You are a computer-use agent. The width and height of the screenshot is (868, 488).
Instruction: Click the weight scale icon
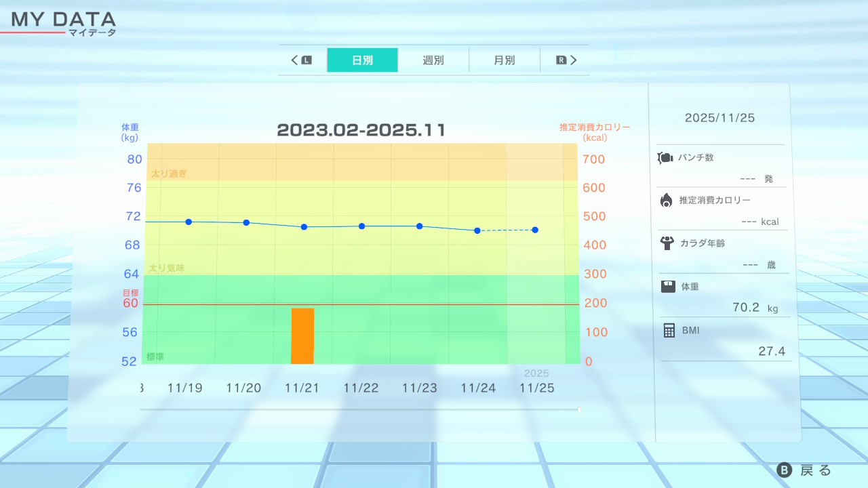[668, 287]
